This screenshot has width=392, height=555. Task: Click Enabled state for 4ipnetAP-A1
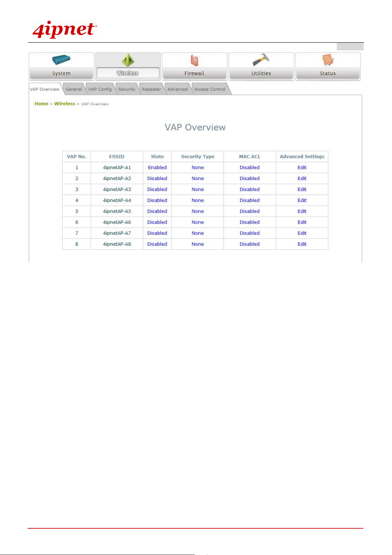[x=157, y=168]
